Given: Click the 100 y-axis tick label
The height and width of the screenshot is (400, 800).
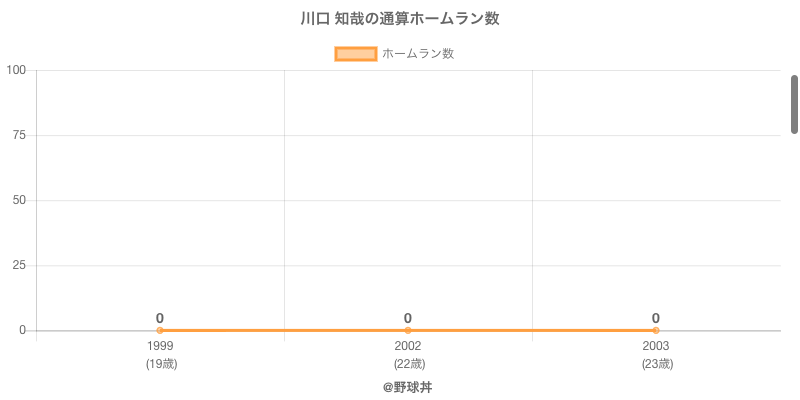Looking at the screenshot, I should tap(16, 70).
